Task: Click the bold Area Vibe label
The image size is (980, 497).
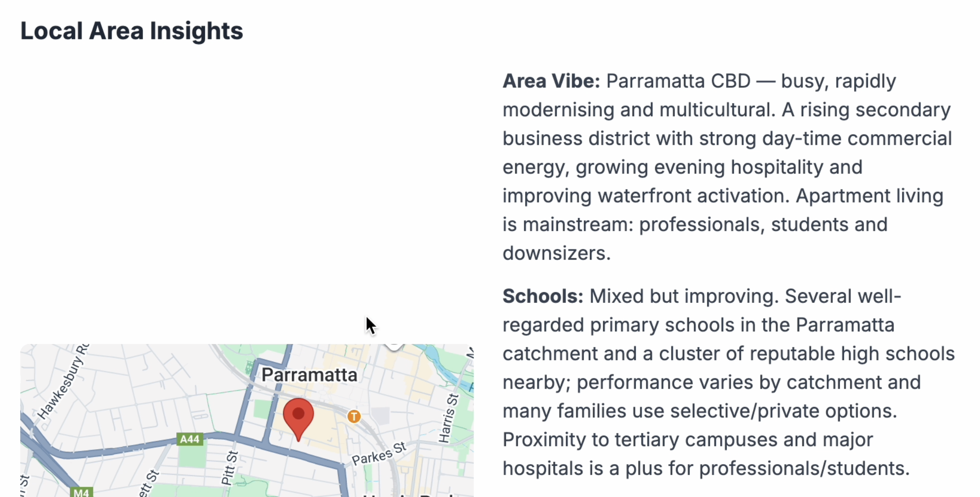Action: click(551, 81)
